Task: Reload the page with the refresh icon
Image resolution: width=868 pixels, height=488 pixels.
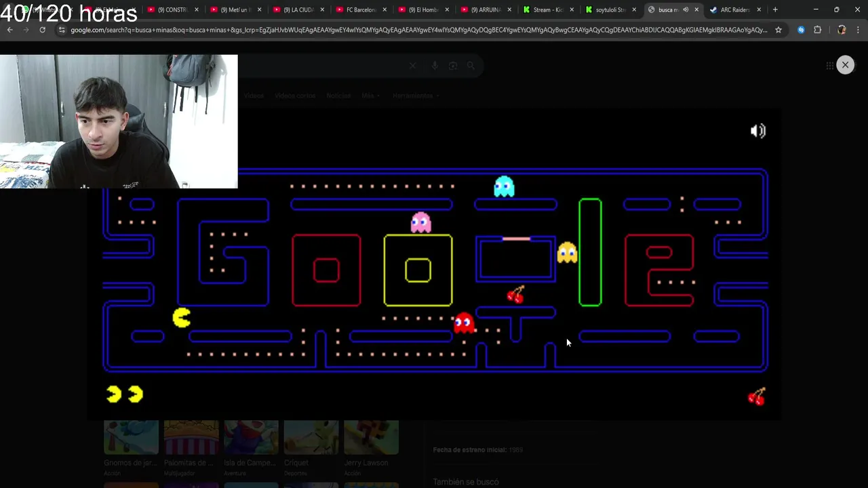Action: pyautogui.click(x=42, y=30)
